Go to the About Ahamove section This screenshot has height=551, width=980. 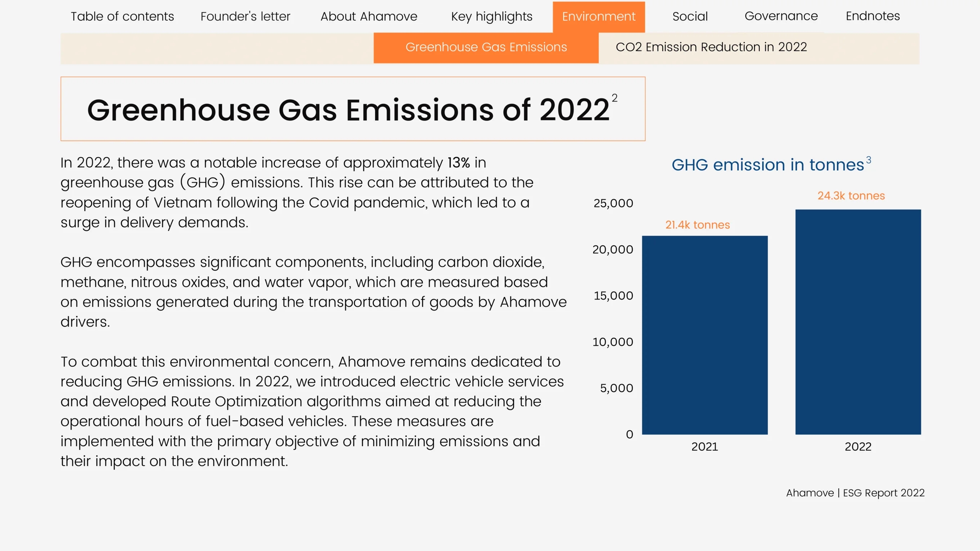point(369,16)
